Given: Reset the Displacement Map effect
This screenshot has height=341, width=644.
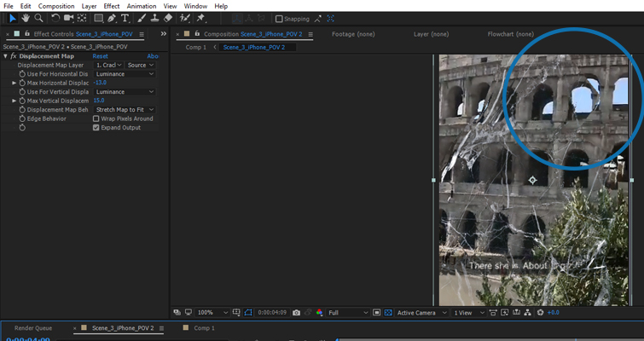Looking at the screenshot, I should click(x=101, y=56).
